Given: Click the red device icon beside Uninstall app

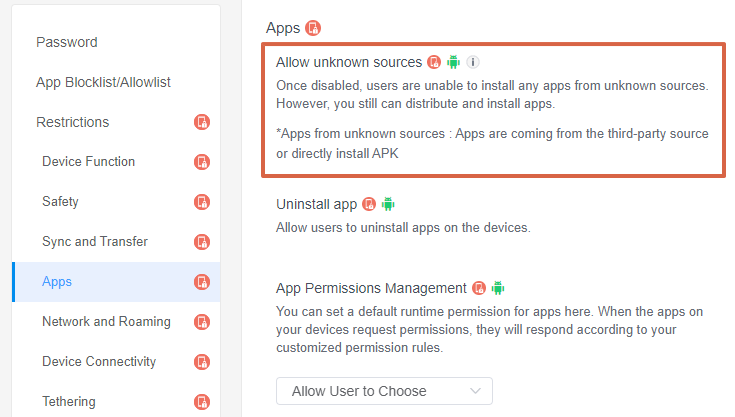Looking at the screenshot, I should tap(369, 204).
